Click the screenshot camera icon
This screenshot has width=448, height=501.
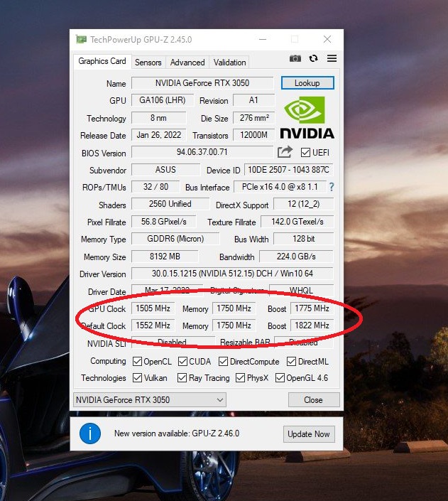click(x=295, y=58)
